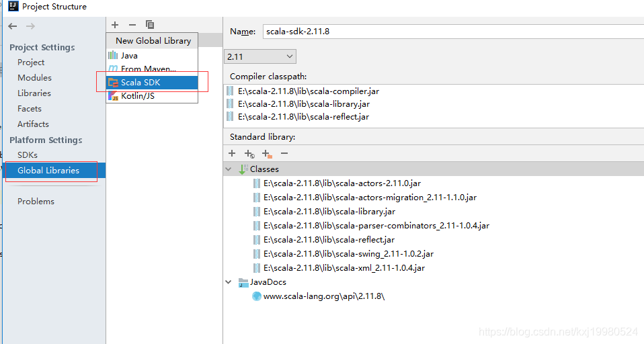Click the forward navigation arrow
The height and width of the screenshot is (344, 644).
(x=30, y=26)
